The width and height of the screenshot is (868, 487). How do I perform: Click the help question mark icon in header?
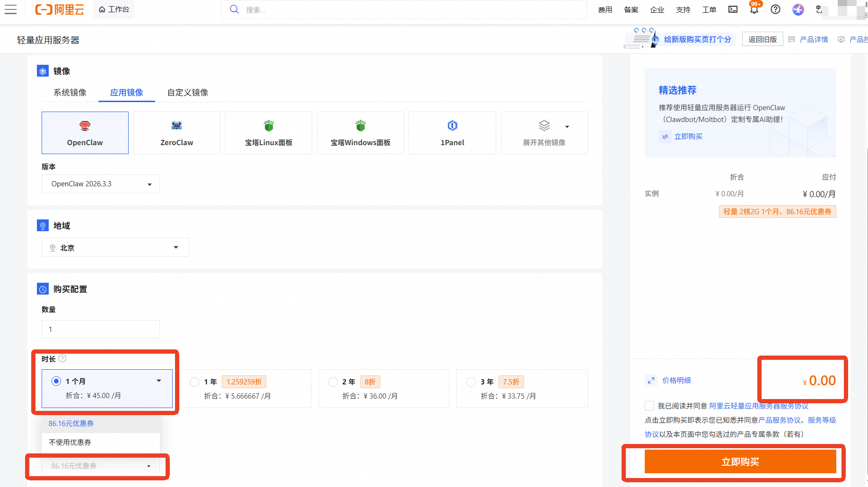(775, 9)
